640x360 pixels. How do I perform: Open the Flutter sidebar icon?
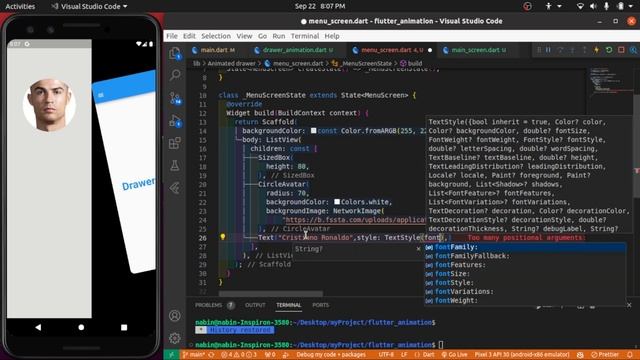(x=175, y=188)
